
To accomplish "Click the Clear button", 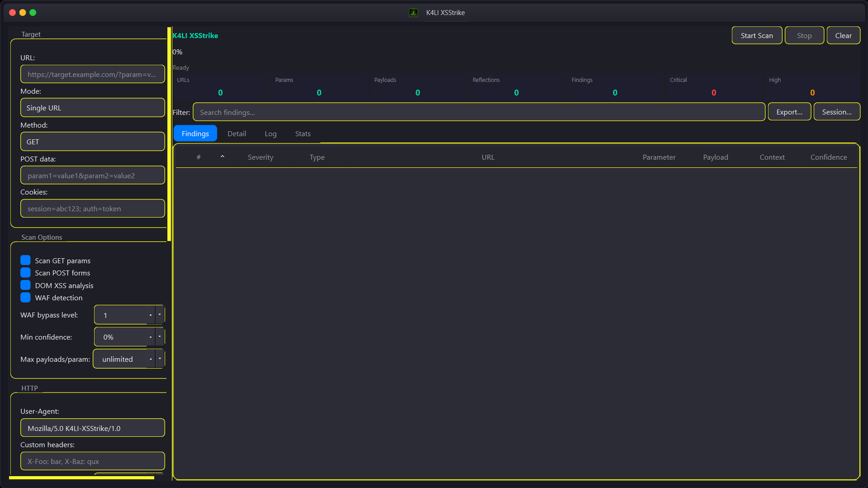I will tap(844, 35).
